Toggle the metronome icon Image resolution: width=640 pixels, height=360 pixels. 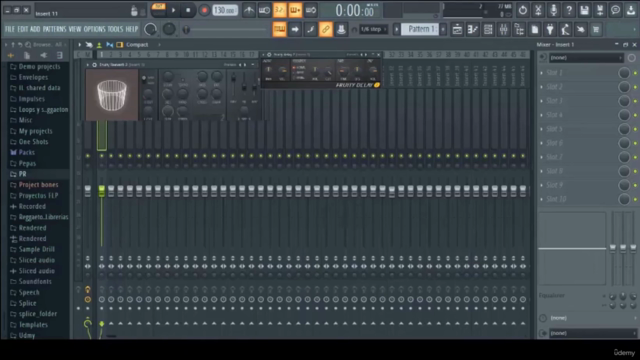point(249,10)
